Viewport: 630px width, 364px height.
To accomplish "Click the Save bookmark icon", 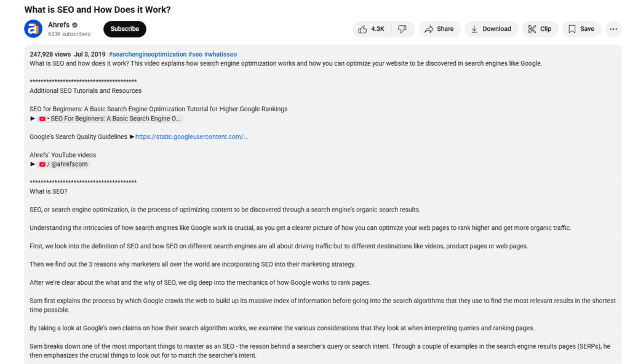I will coord(572,29).
